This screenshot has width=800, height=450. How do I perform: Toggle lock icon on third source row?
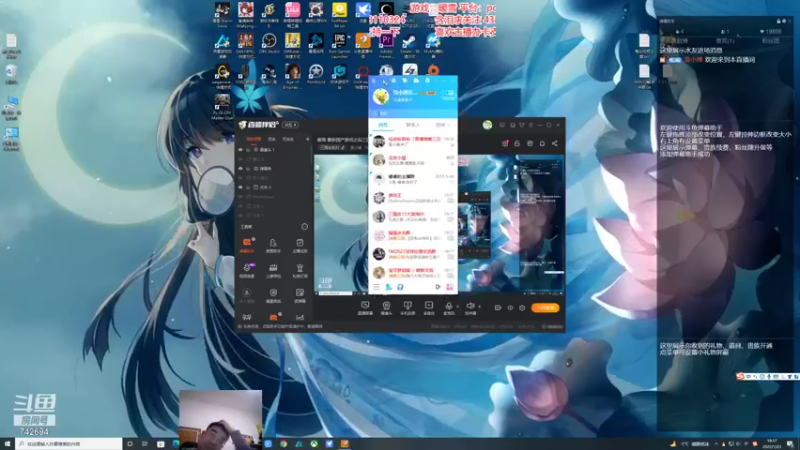click(x=248, y=168)
